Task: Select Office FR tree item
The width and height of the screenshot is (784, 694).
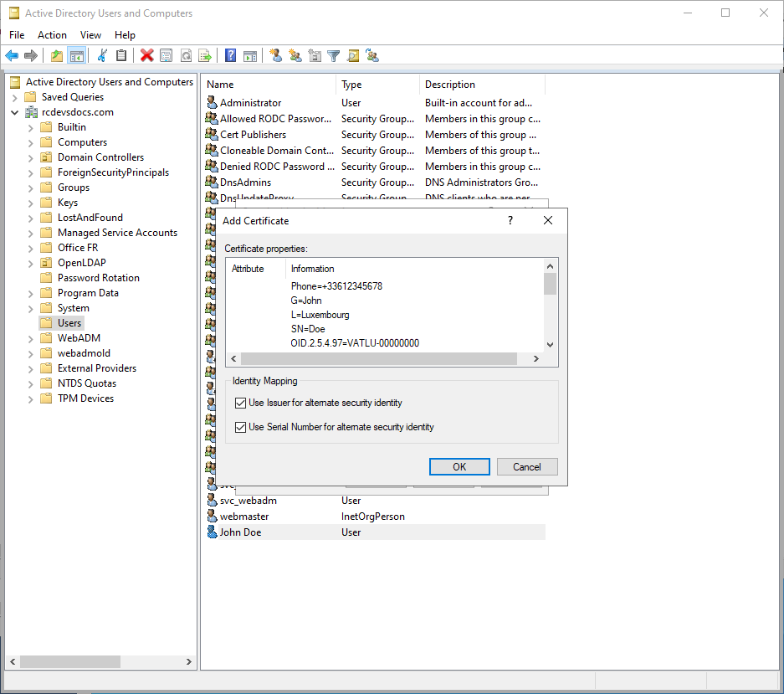Action: click(78, 248)
